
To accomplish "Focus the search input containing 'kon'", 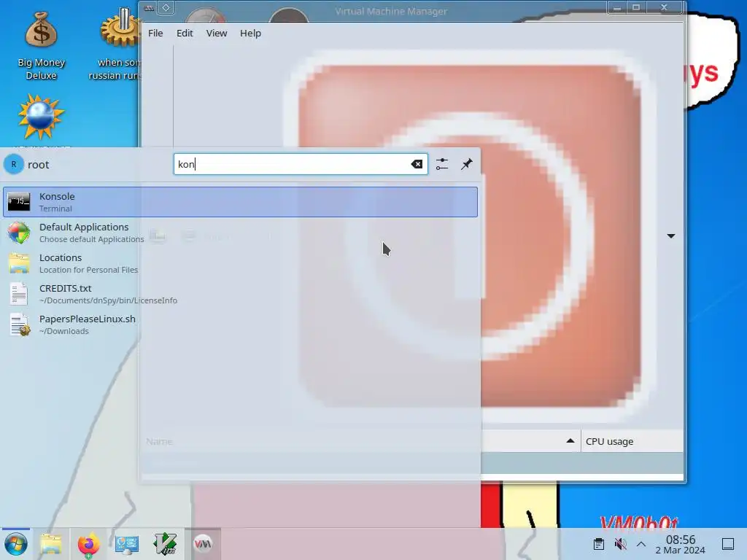I will click(x=301, y=164).
